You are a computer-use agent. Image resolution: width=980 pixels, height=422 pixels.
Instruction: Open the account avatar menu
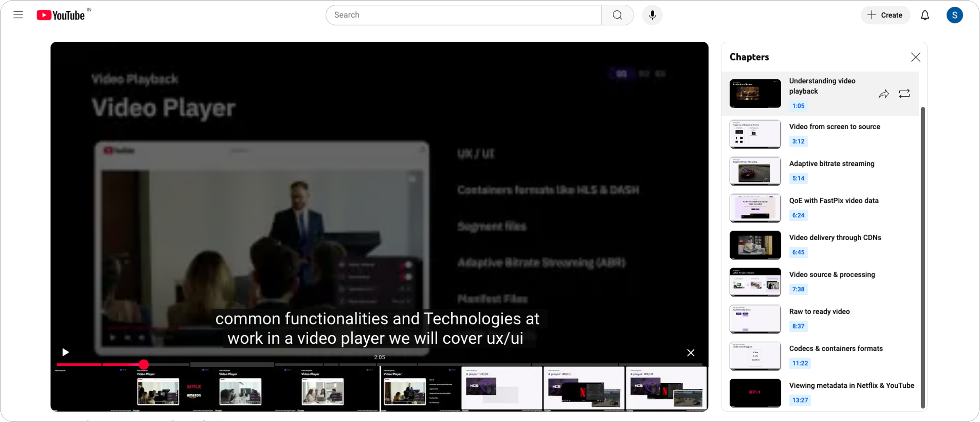pyautogui.click(x=954, y=15)
